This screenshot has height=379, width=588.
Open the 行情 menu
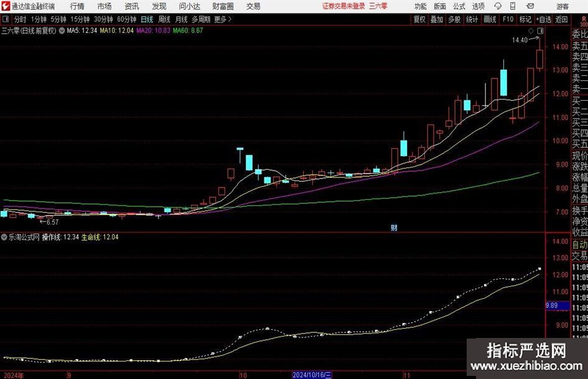click(77, 6)
